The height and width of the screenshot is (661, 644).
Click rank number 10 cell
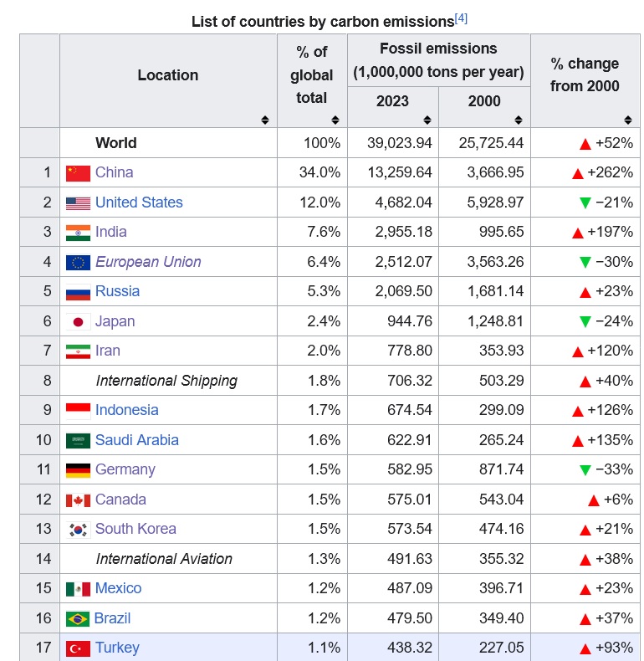(x=39, y=440)
